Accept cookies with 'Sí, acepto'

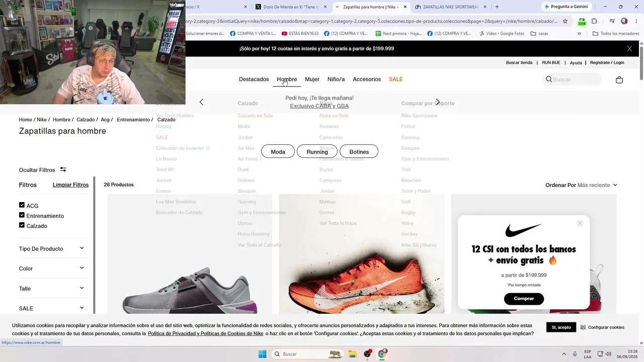point(561,327)
